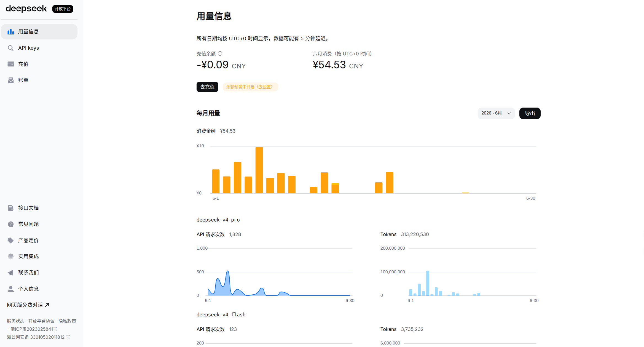644x347 pixels.
Task: Open the 账单 sidebar page
Action: tap(39, 80)
